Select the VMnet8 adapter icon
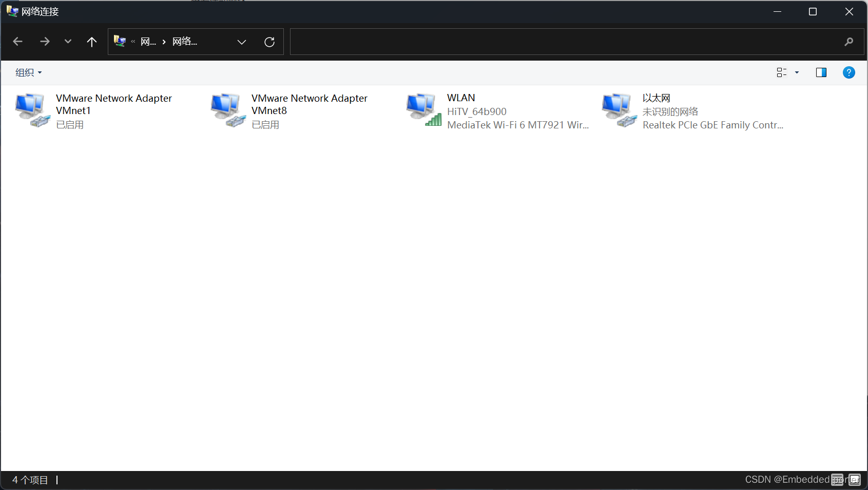The height and width of the screenshot is (490, 868). tap(228, 110)
